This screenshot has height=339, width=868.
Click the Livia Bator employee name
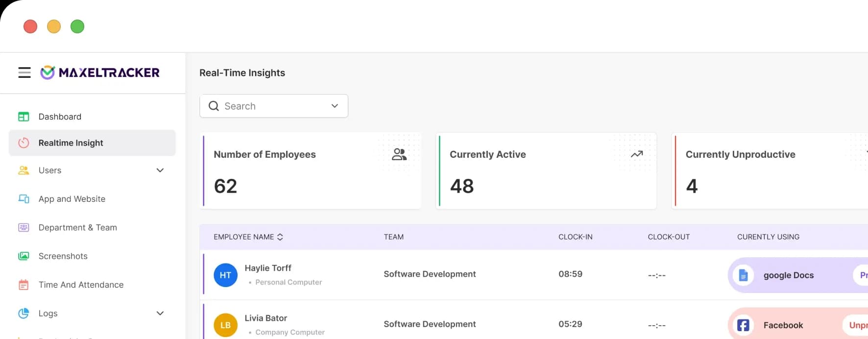(x=266, y=318)
